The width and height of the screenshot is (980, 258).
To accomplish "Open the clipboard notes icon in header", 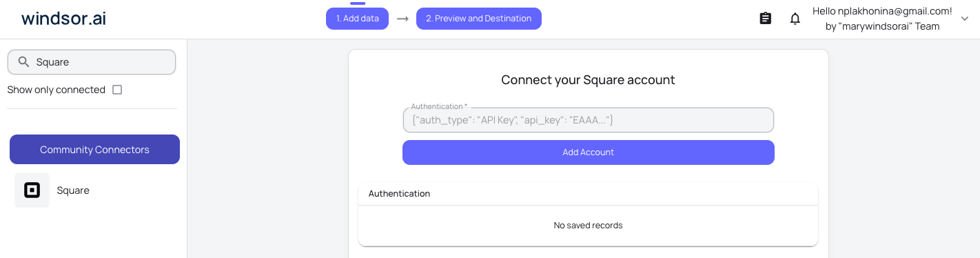I will (x=765, y=19).
